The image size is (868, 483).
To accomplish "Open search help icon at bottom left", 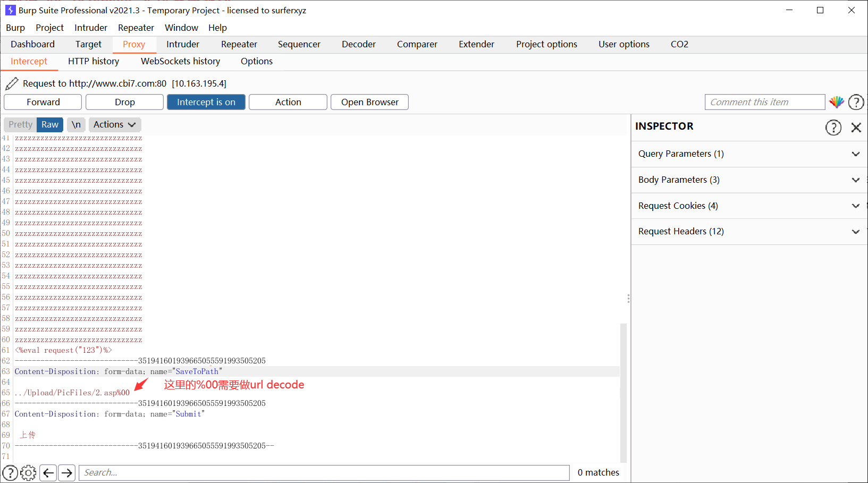I will click(10, 472).
